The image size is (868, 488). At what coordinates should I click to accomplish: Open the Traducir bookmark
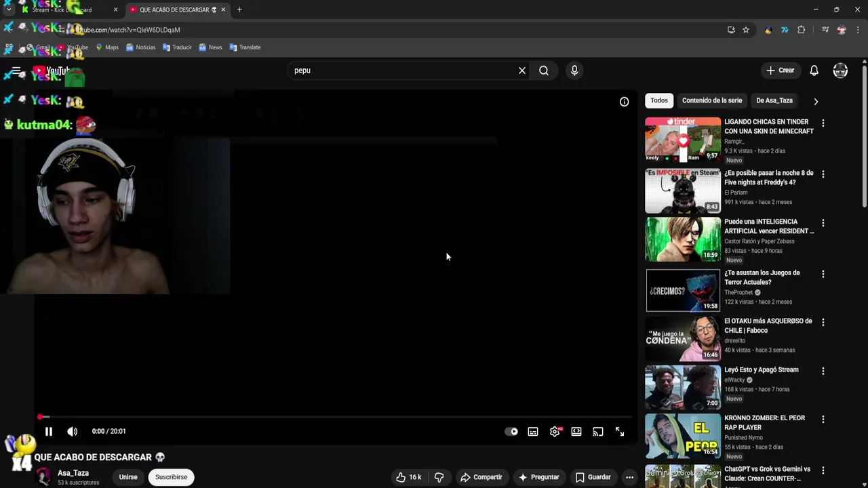click(177, 47)
